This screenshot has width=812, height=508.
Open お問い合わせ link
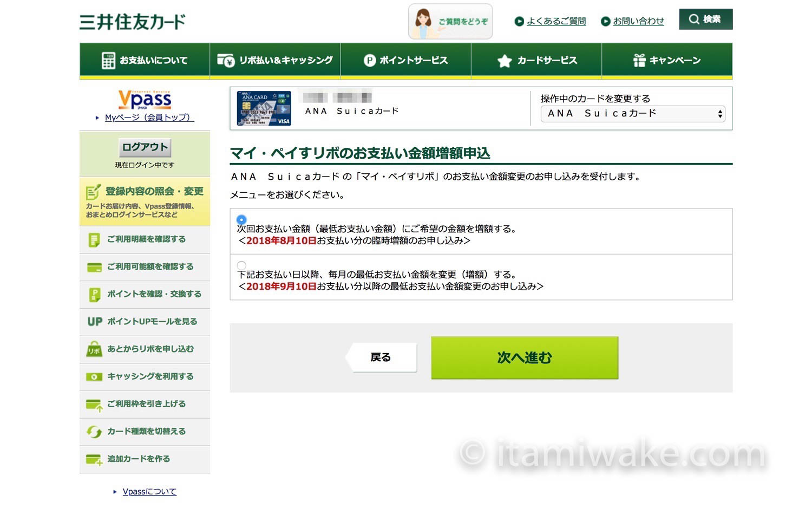638,21
